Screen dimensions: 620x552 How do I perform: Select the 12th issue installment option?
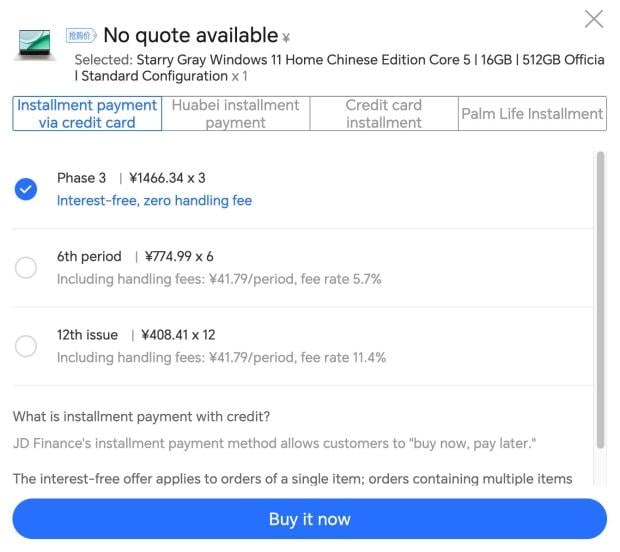tap(26, 346)
